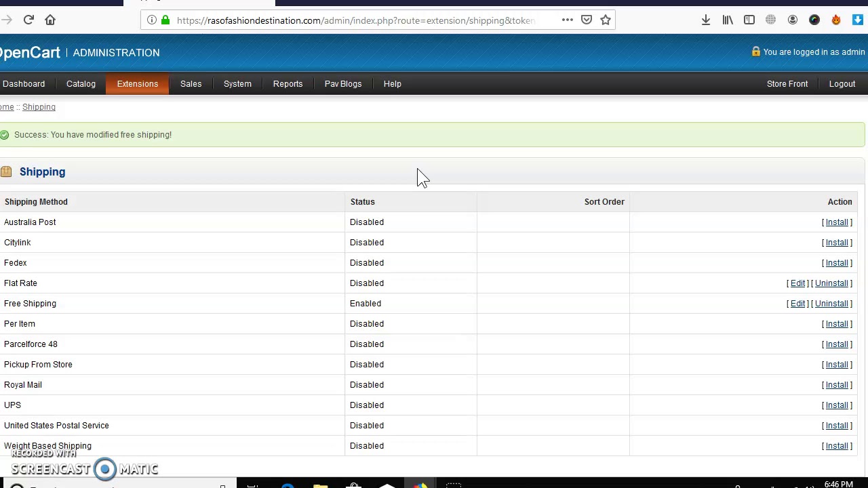Image resolution: width=868 pixels, height=488 pixels.
Task: Open the Pav Blogs menu
Action: [x=343, y=84]
